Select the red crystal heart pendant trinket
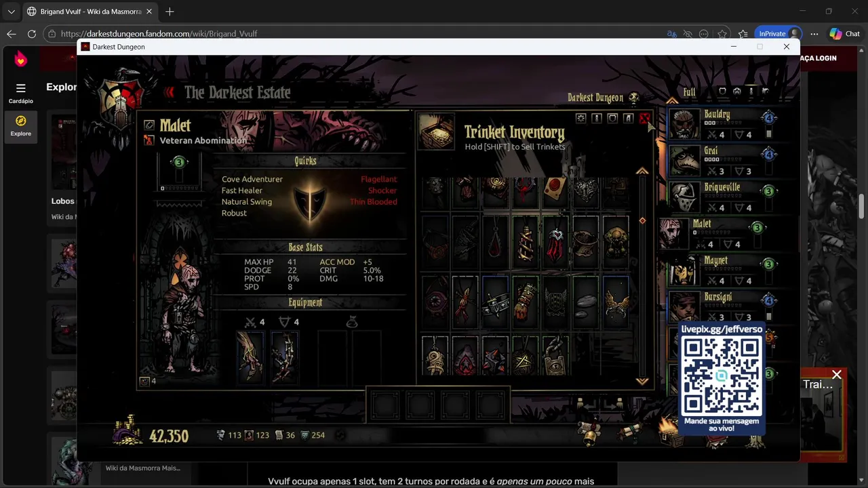Image resolution: width=868 pixels, height=488 pixels. [x=555, y=244]
